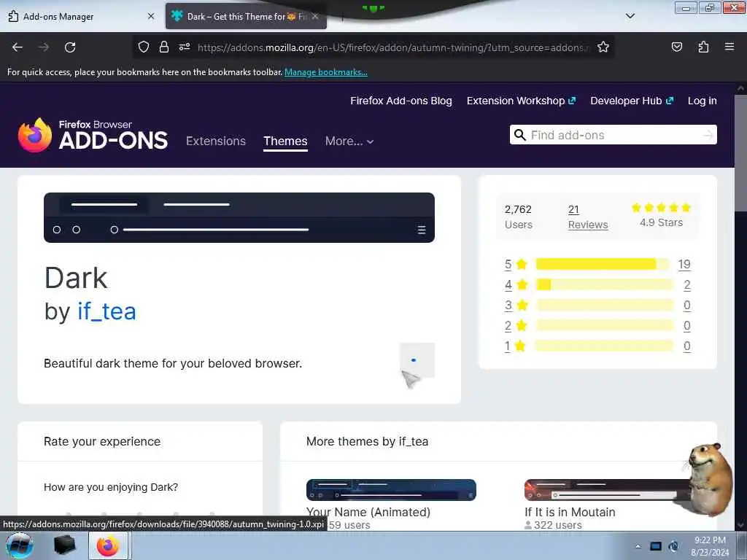
Task: Go to Themes section
Action: coord(285,141)
